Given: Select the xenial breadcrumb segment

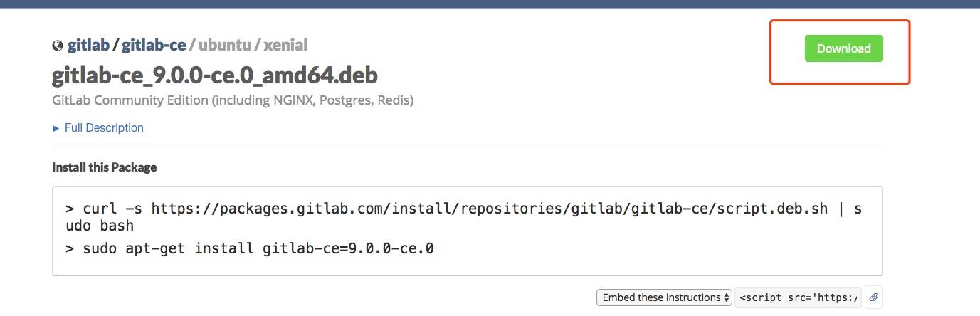Looking at the screenshot, I should pyautogui.click(x=285, y=46).
